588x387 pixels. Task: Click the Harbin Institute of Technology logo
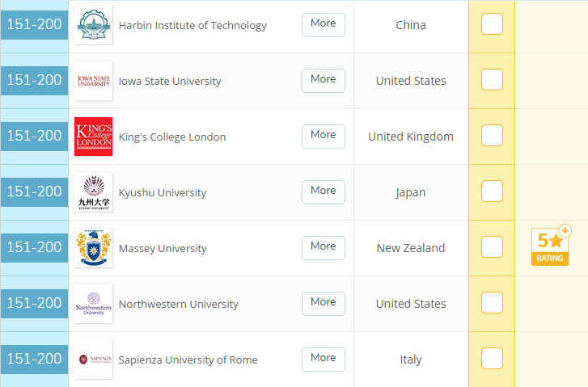[93, 26]
